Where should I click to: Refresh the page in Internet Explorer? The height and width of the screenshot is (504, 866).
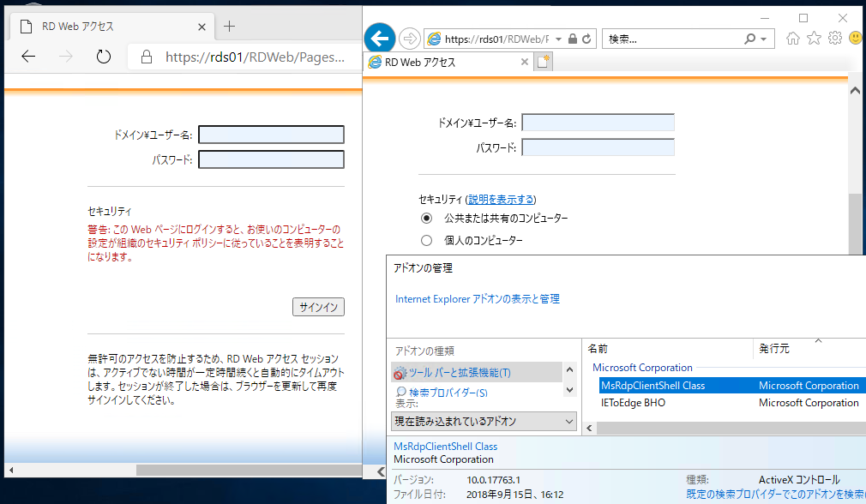(586, 39)
